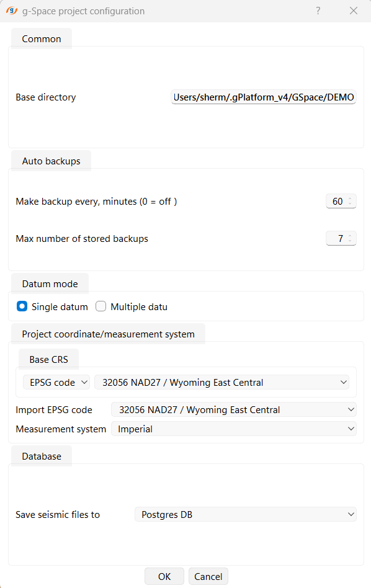The image size is (371, 588).
Task: Click the backup minutes value field
Action: (337, 202)
